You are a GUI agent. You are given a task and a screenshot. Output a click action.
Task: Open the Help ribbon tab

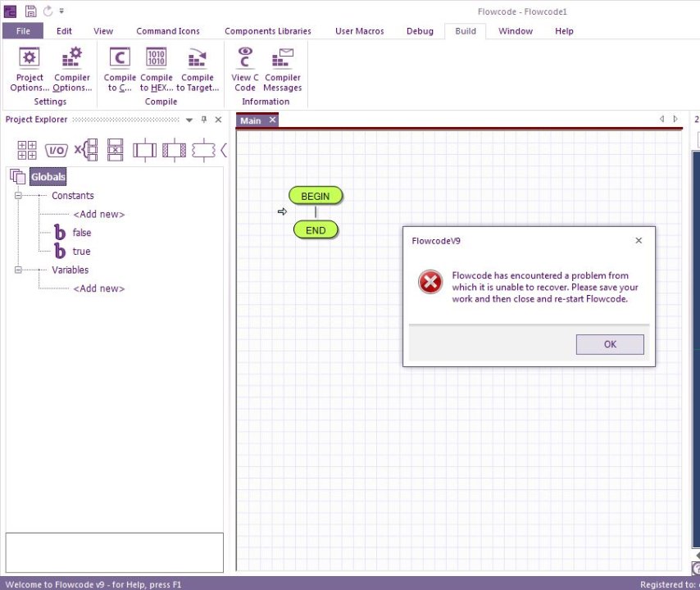click(x=564, y=31)
